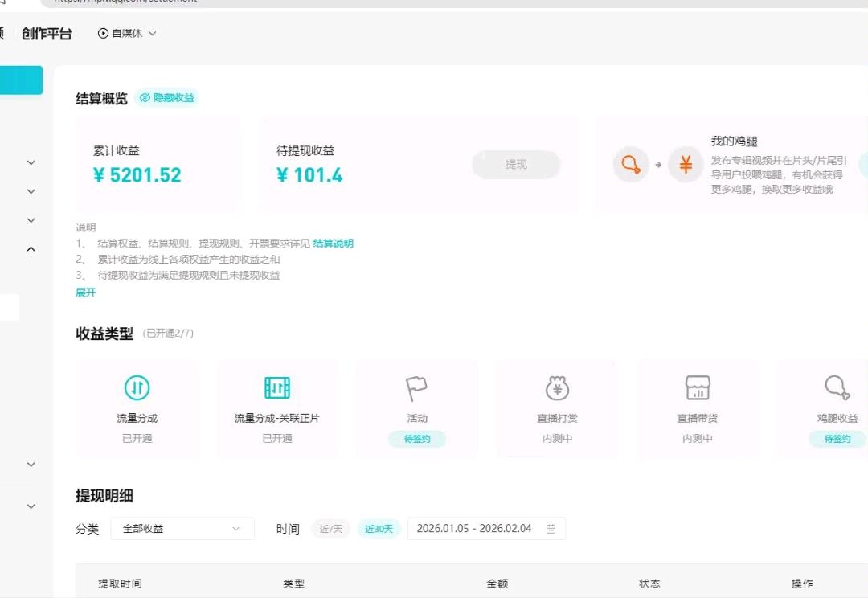This screenshot has width=868, height=598.
Task: Click the 流量分成-关联正片 film icon
Action: click(276, 387)
